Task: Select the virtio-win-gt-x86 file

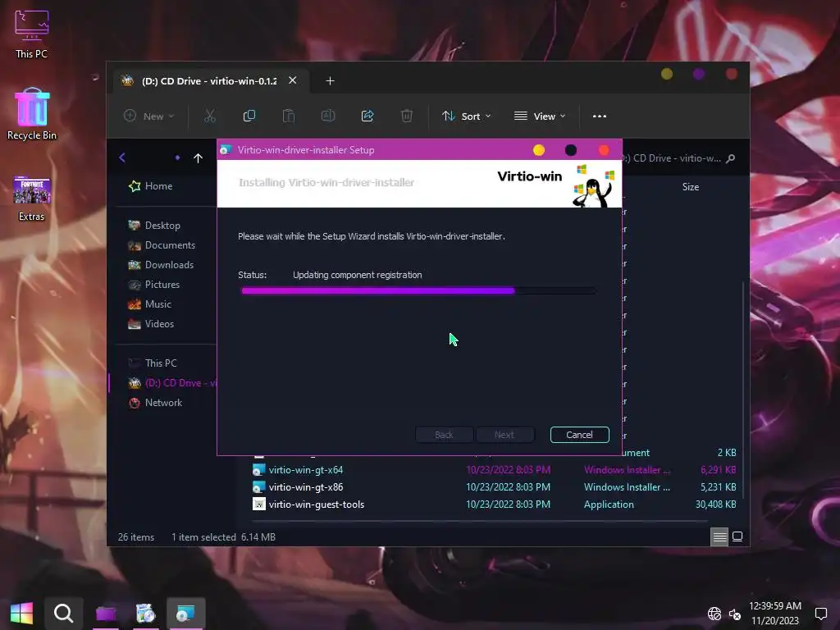Action: point(306,487)
